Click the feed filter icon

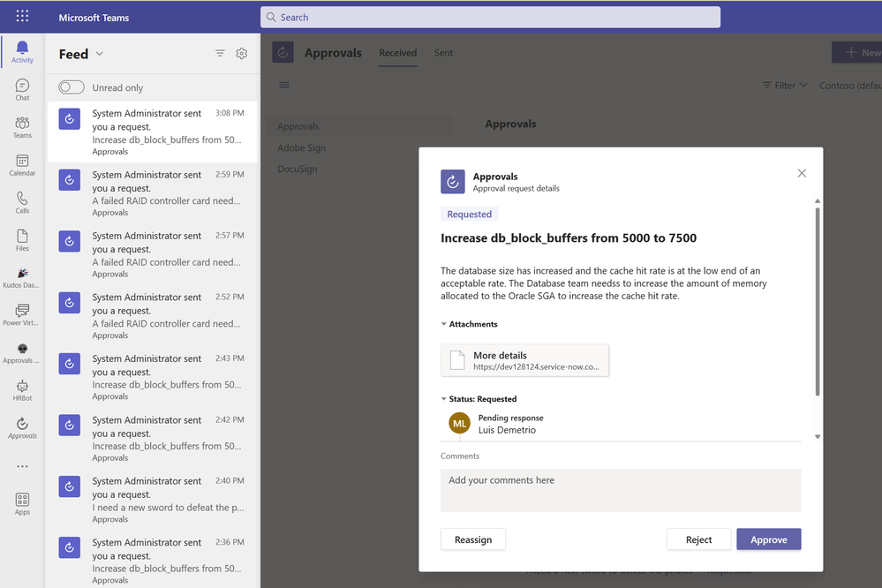[x=220, y=53]
